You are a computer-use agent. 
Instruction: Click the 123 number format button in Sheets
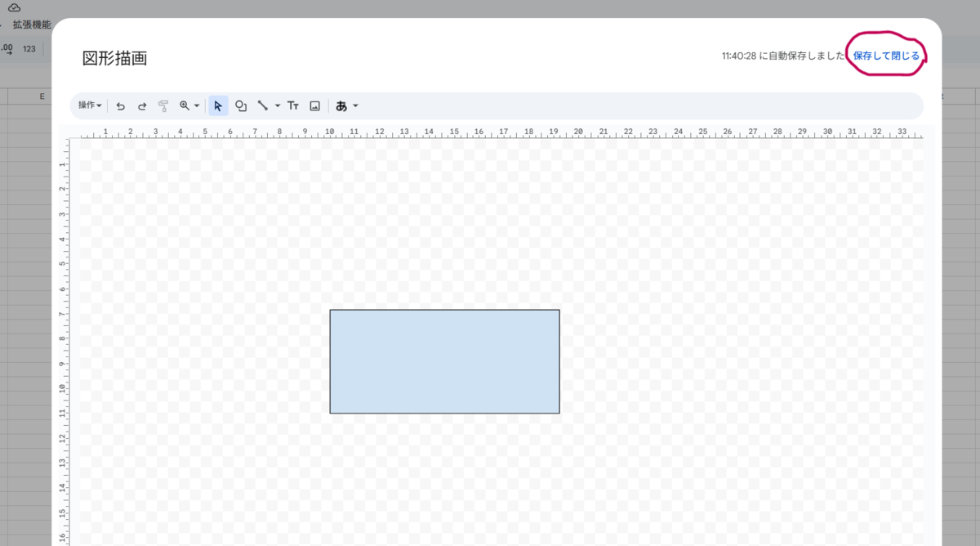click(29, 49)
